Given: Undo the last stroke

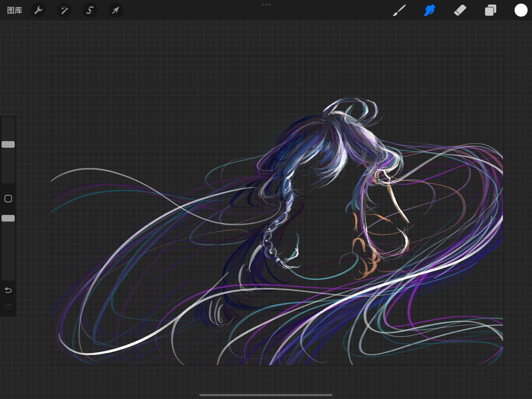Looking at the screenshot, I should [x=8, y=290].
